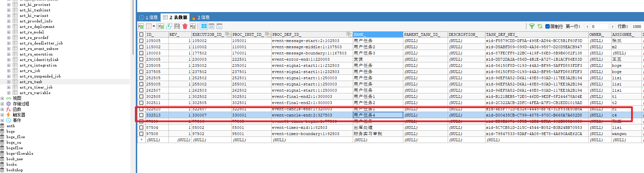Click foreign key icon in PROC_DEF_ID_ header
The width and height of the screenshot is (644, 173).
[x=349, y=34]
